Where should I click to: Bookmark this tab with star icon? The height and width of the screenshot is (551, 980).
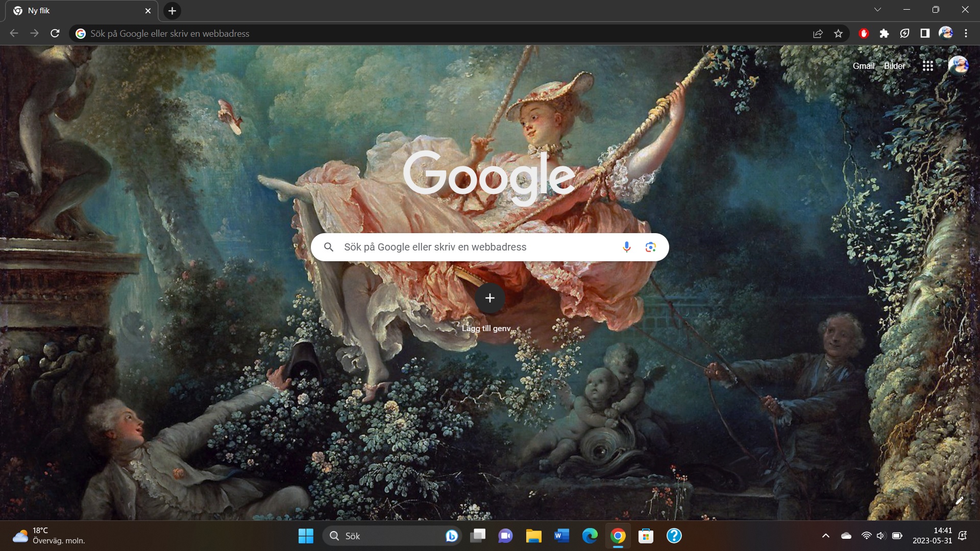(x=838, y=33)
